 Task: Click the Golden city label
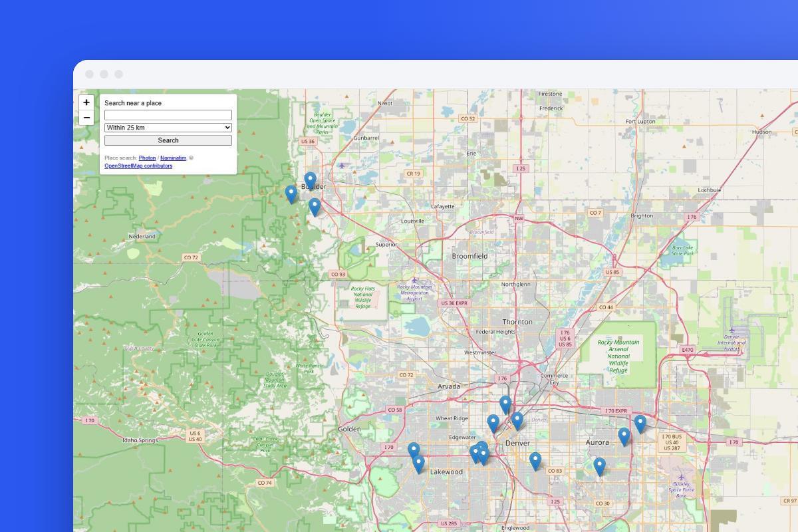(x=349, y=429)
